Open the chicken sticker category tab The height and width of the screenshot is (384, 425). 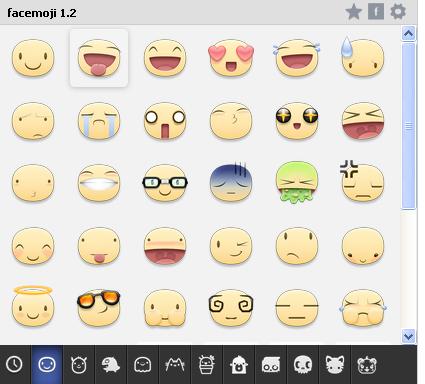tap(239, 364)
